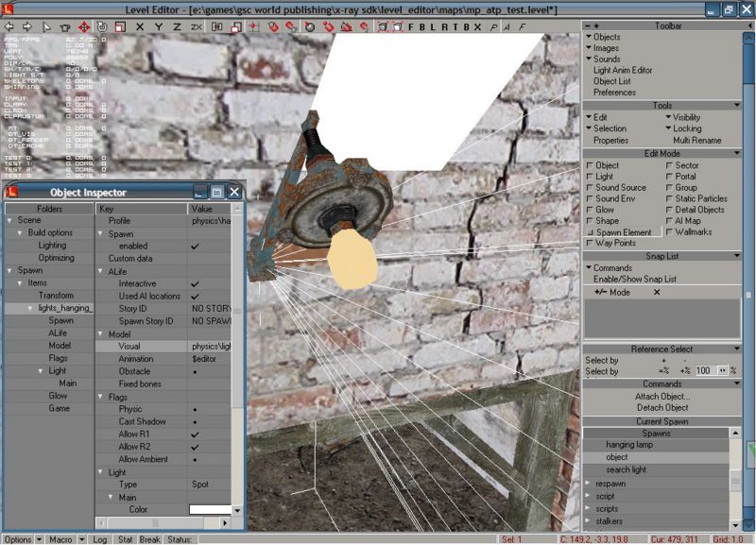
Task: Click the red-arrow Close of Object Inspector
Action: coord(234,193)
